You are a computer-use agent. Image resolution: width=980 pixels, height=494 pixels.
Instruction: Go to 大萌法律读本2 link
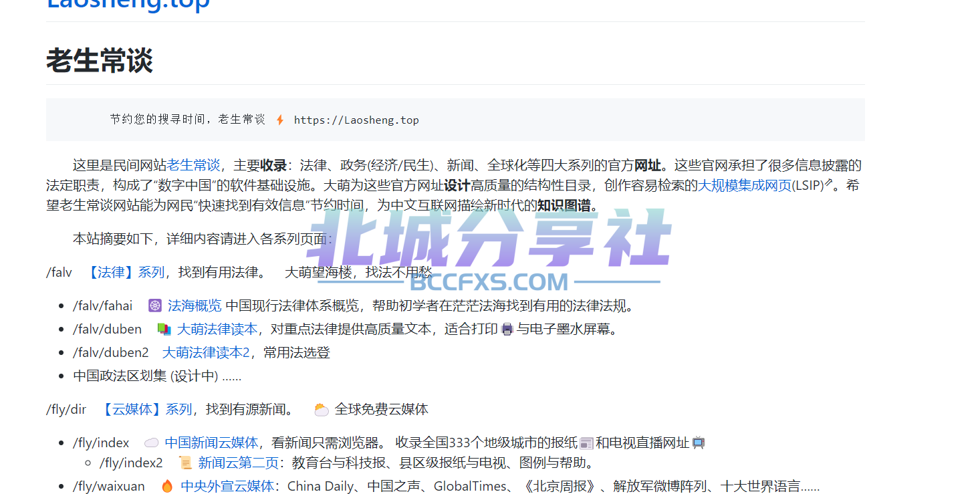[x=206, y=352]
